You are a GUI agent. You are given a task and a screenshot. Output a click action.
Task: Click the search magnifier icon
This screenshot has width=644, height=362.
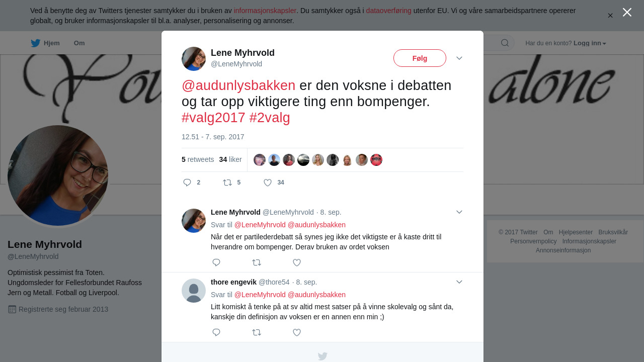coord(505,43)
